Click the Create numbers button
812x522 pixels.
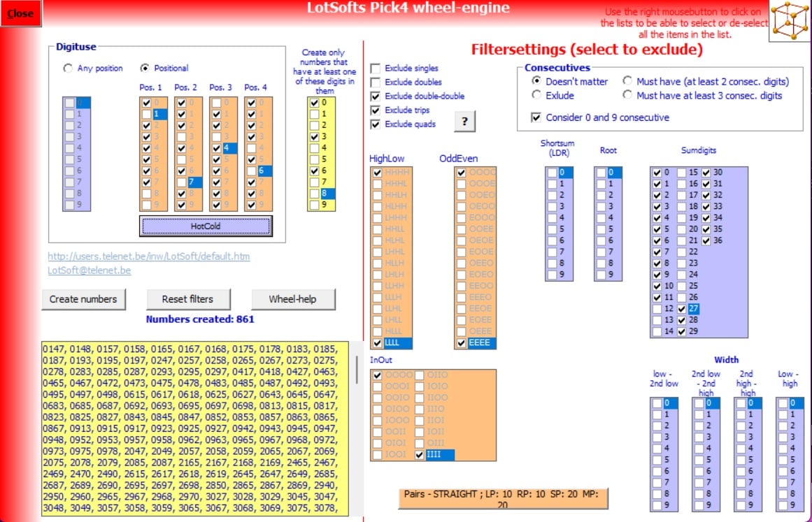pos(83,299)
